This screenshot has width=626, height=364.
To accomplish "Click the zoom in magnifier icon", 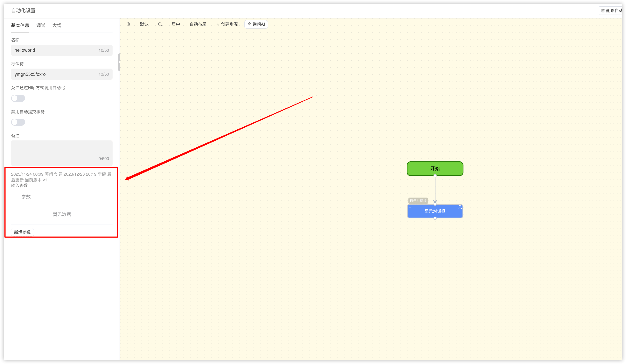I will click(x=129, y=24).
